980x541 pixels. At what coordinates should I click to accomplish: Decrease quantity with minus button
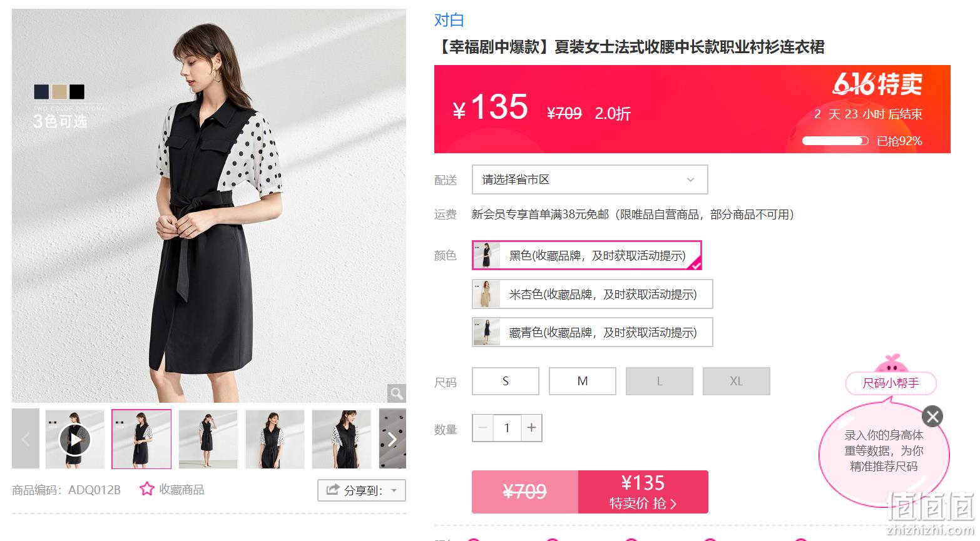click(482, 428)
